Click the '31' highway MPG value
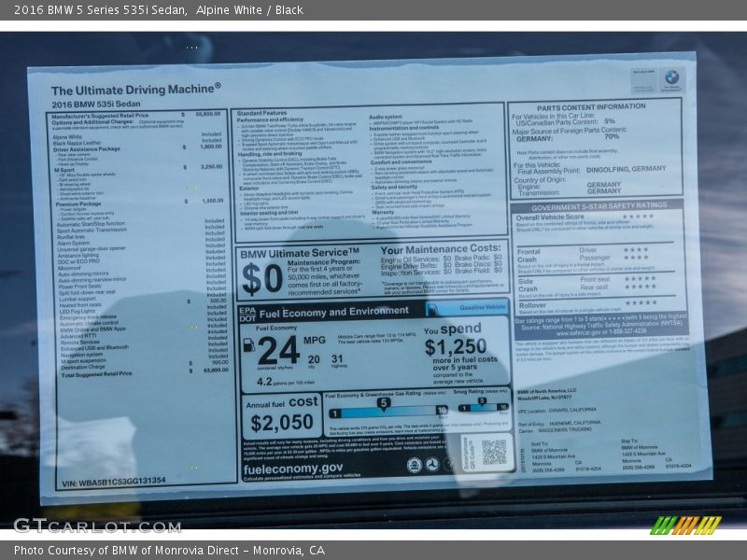Screen dimensions: 747x560 coord(337,358)
